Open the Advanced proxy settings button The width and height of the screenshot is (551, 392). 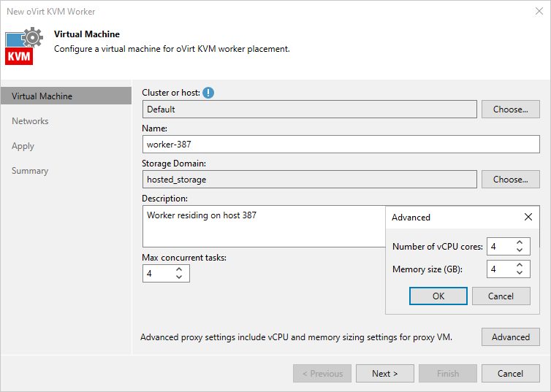[510, 337]
